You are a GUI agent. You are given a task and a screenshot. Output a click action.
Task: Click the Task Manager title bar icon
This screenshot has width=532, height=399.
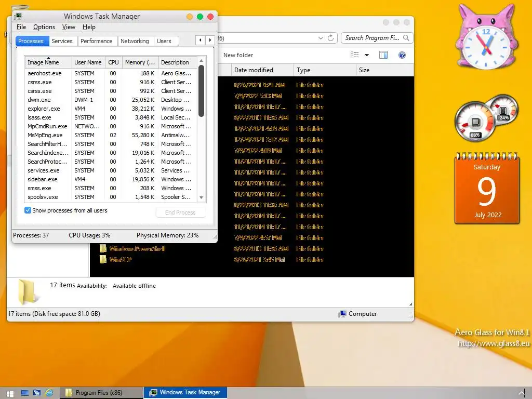click(x=18, y=16)
